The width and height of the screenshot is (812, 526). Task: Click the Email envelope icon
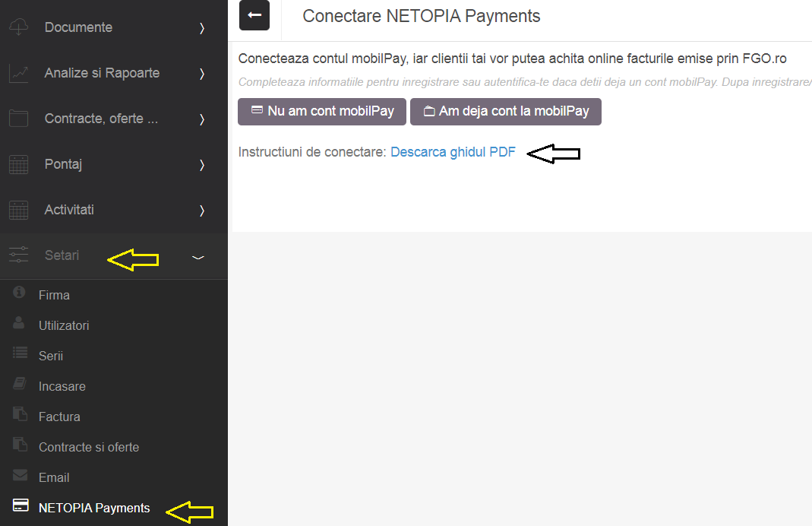pos(21,475)
